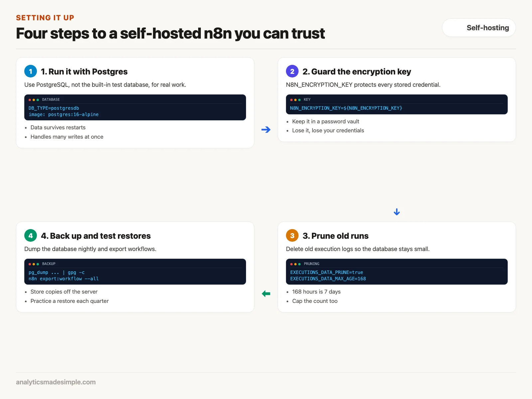Click the "4. Back up and test restores" heading

pyautogui.click(x=96, y=236)
